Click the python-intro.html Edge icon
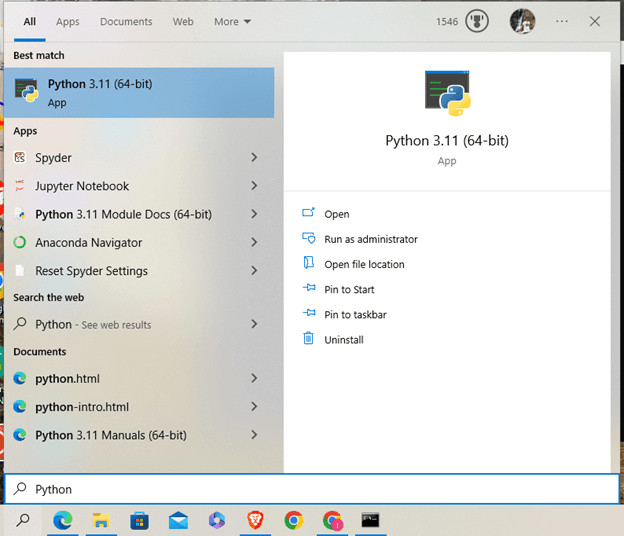 tap(20, 407)
